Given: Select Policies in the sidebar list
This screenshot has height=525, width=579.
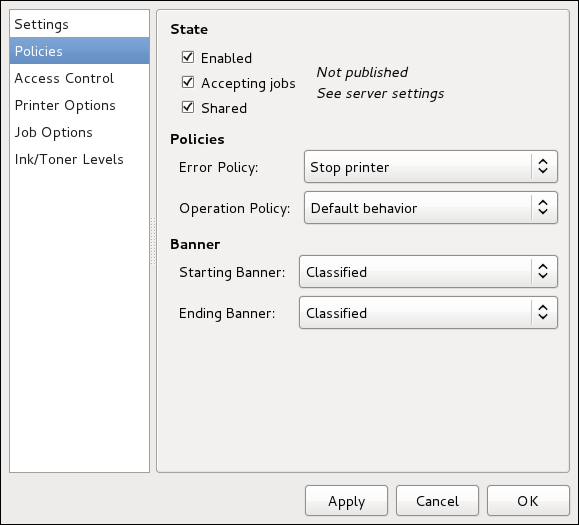Looking at the screenshot, I should (79, 51).
